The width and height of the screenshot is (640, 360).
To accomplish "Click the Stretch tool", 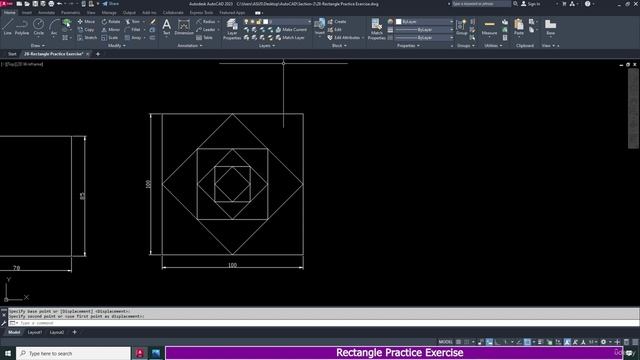I will 87,38.
